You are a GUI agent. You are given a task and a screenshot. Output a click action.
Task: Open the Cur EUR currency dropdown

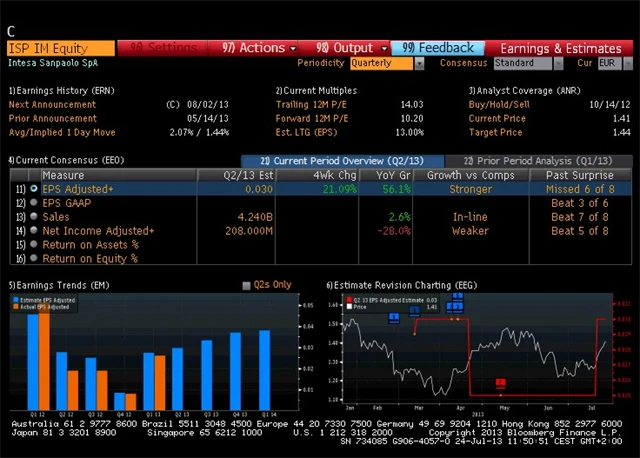click(610, 63)
